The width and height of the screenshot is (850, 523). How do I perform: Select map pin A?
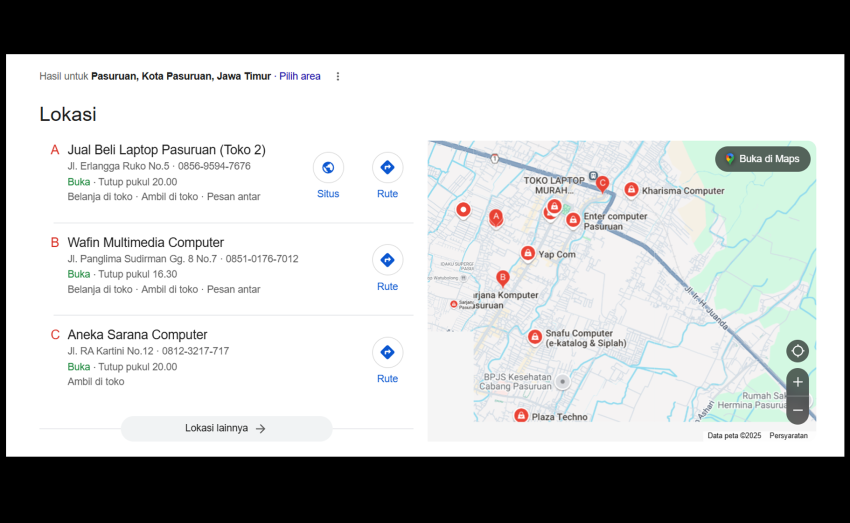point(495,218)
